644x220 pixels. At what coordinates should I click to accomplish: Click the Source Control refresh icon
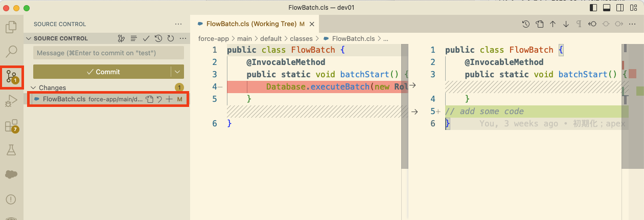tap(171, 38)
